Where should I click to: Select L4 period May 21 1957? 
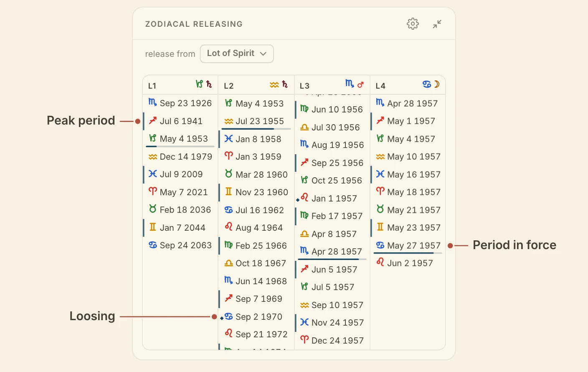408,210
